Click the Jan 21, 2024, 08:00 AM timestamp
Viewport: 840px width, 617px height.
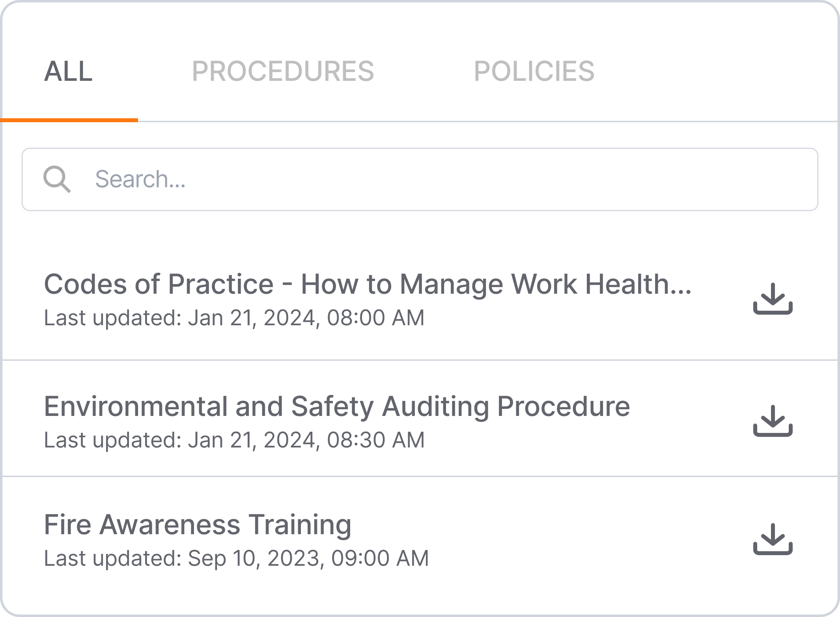coord(306,318)
